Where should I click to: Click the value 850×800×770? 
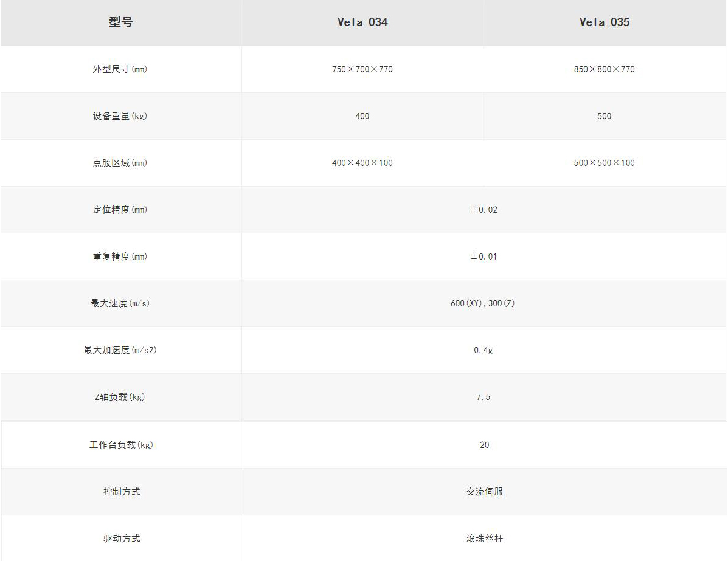(604, 69)
